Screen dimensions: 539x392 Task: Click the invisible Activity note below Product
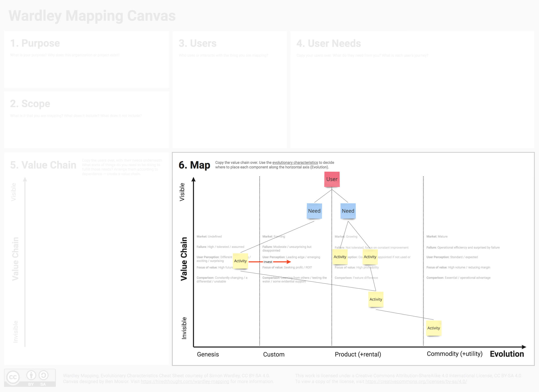(x=376, y=299)
